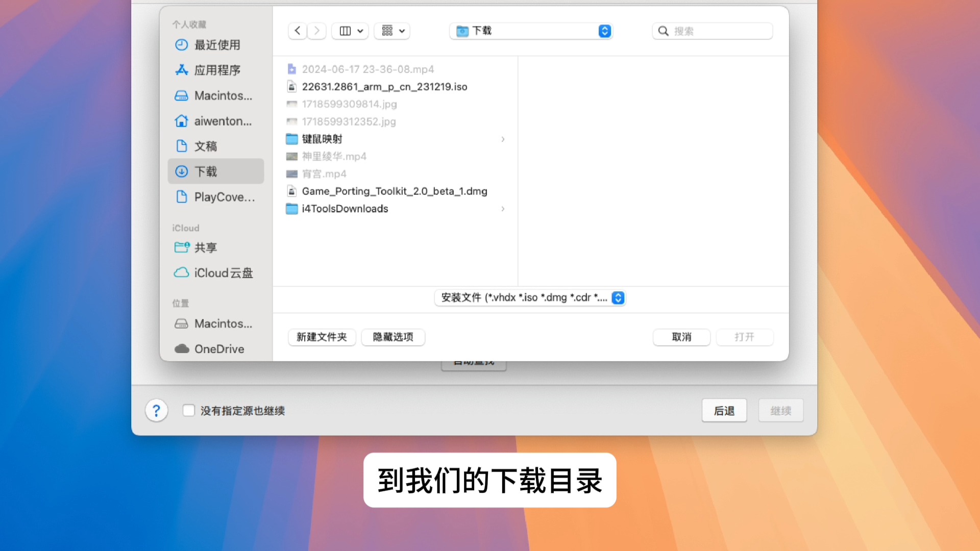This screenshot has height=551, width=980.
Task: Click the 新建文件夹 button
Action: point(322,337)
